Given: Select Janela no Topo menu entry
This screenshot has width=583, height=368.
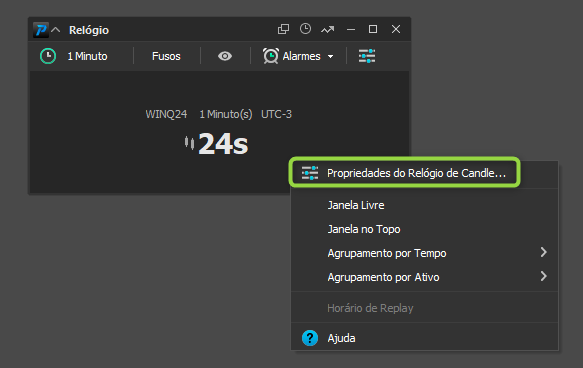Looking at the screenshot, I should [424, 229].
